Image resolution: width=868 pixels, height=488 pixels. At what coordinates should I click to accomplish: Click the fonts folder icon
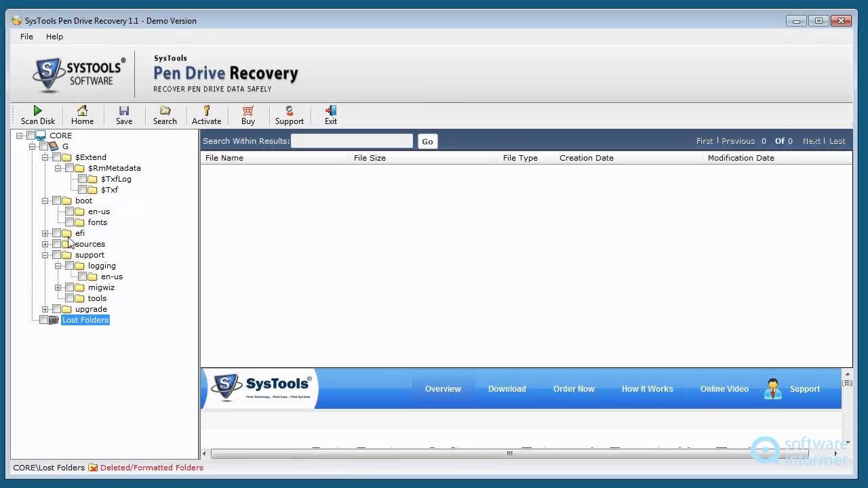coord(79,222)
